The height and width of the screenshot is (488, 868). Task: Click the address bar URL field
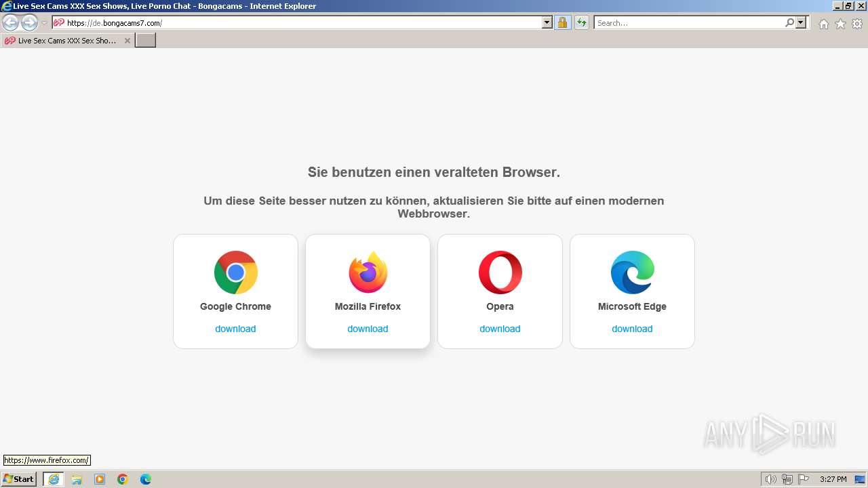pyautogui.click(x=302, y=22)
